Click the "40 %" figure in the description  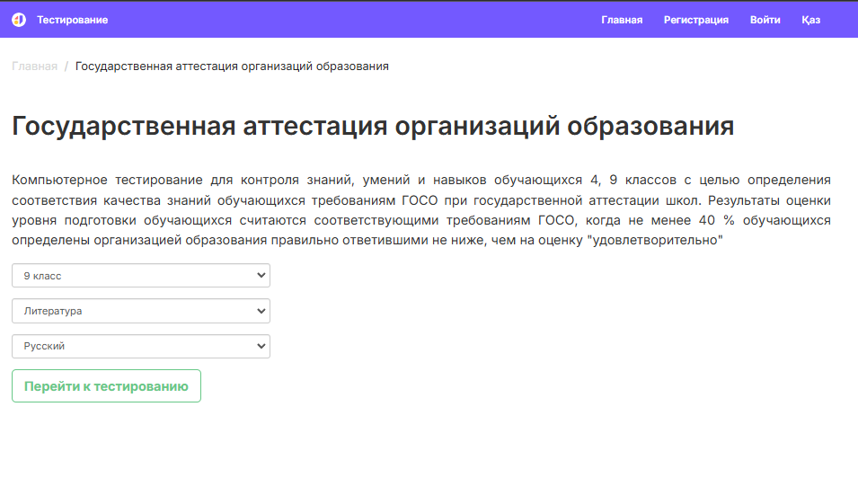pyautogui.click(x=704, y=220)
